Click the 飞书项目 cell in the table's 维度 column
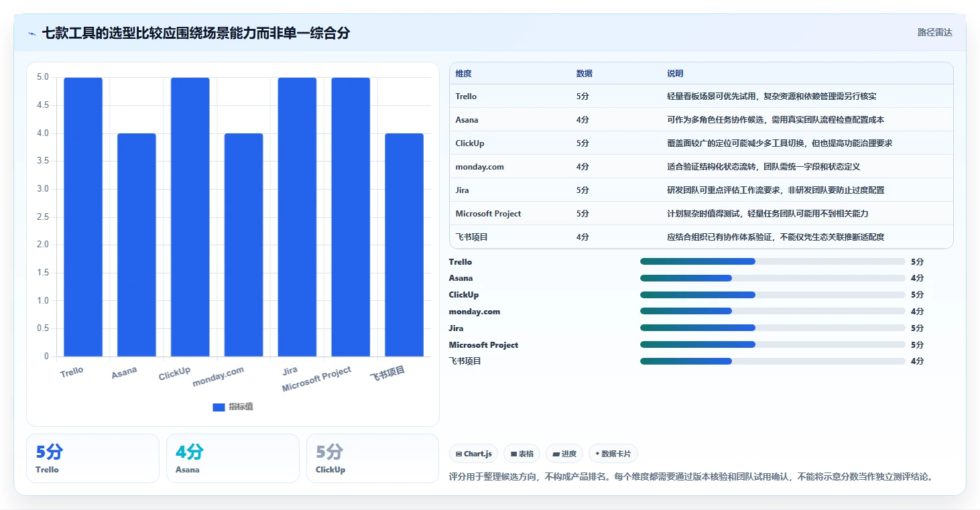Viewport: 980px width, 510px height. pyautogui.click(x=471, y=237)
